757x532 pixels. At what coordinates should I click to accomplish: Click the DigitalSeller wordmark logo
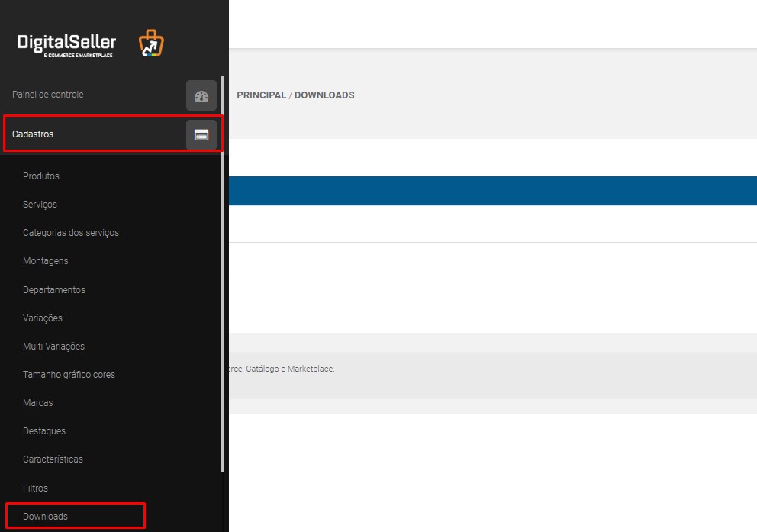pyautogui.click(x=66, y=45)
